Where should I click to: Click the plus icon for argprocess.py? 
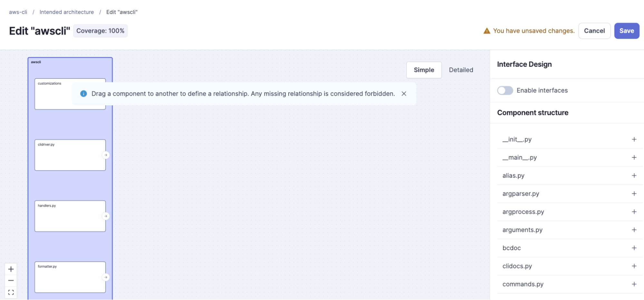(634, 211)
